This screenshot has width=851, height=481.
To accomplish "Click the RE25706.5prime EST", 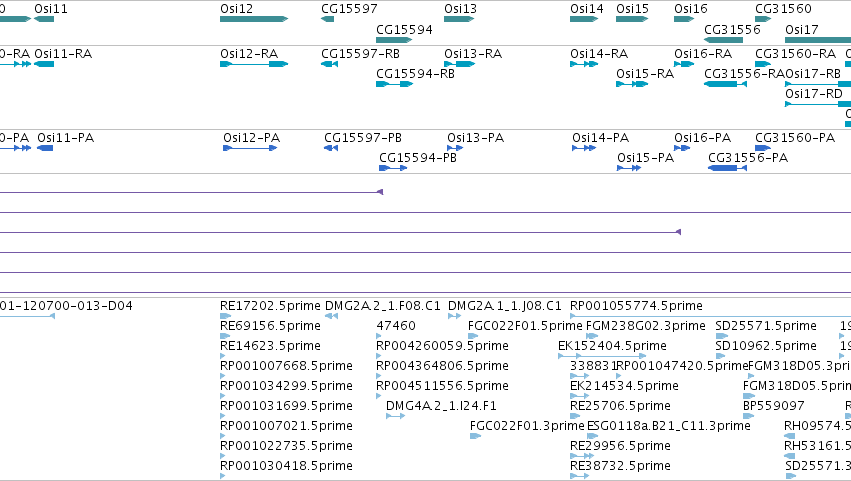I will (x=575, y=416).
